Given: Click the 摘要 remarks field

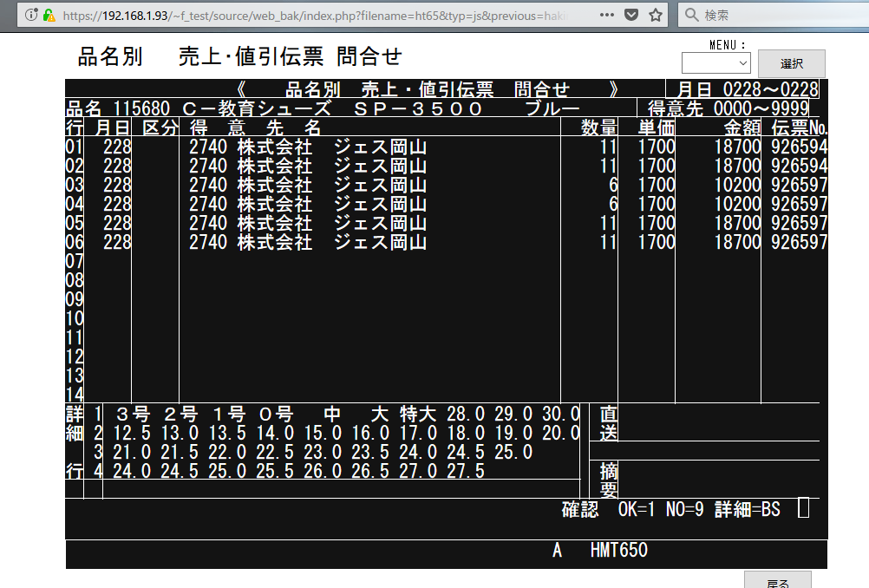Looking at the screenshot, I should pos(718,479).
